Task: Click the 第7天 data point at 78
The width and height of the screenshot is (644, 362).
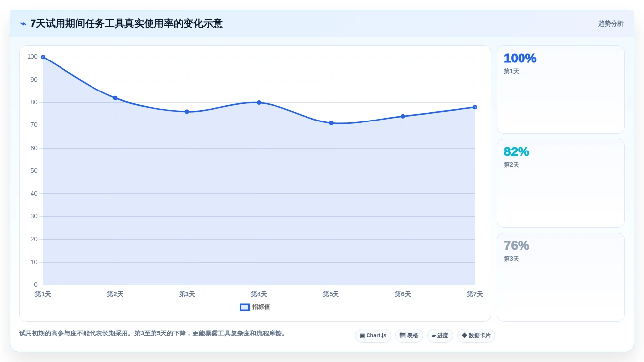Action: 475,107
